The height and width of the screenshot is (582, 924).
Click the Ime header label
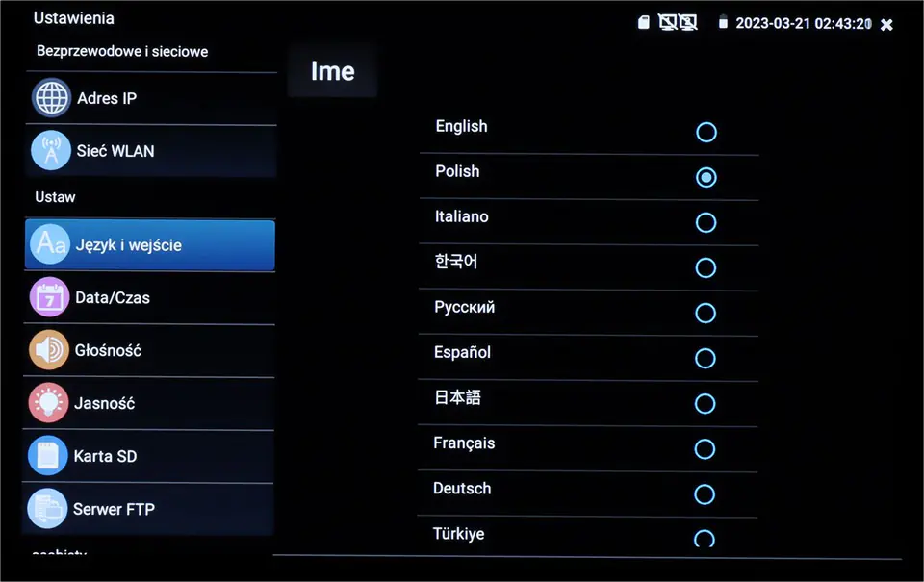coord(332,72)
